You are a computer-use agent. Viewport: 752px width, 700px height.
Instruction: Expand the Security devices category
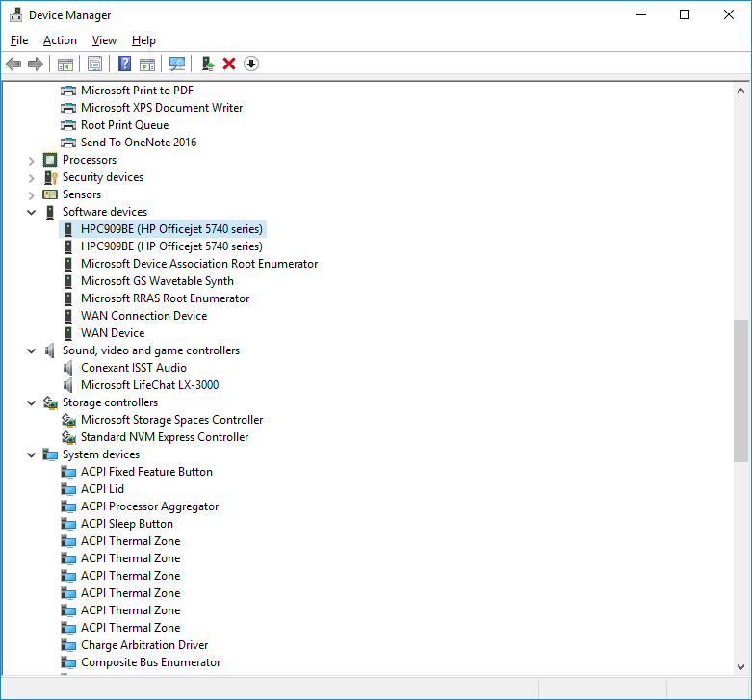pos(31,178)
